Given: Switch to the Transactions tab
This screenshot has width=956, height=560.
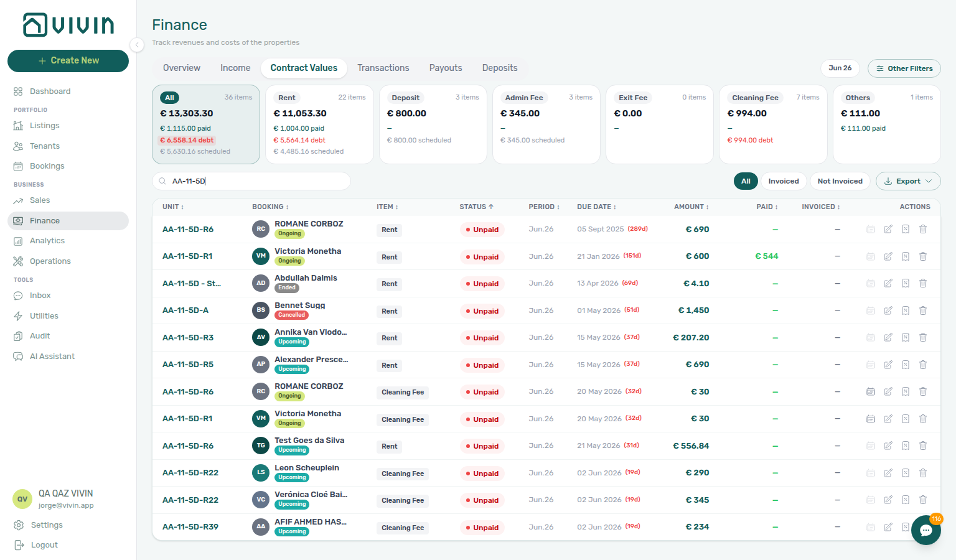Looking at the screenshot, I should click(x=383, y=68).
